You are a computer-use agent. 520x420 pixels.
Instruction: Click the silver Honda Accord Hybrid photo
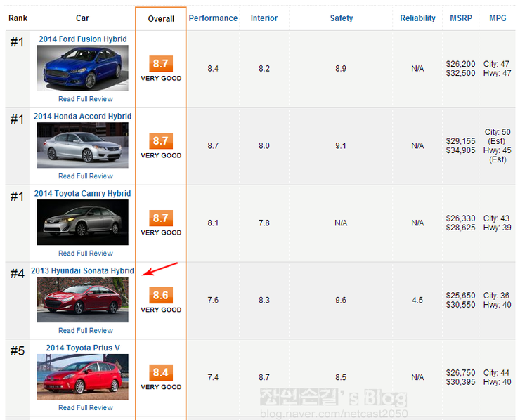[x=83, y=145]
